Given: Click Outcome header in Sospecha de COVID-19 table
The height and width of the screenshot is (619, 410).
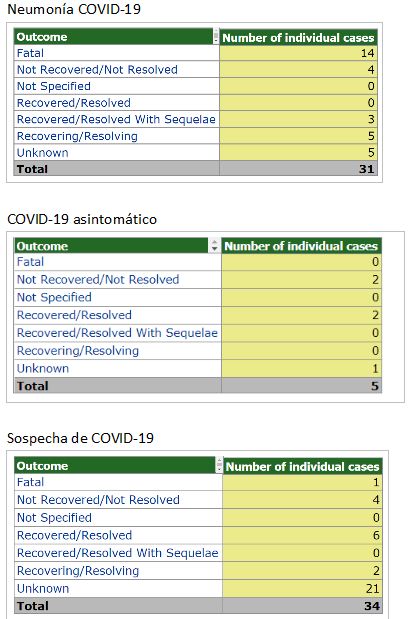Looking at the screenshot, I should [42, 466].
